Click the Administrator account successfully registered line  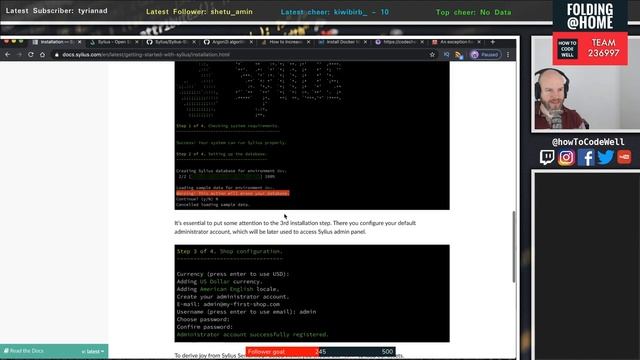click(252, 335)
